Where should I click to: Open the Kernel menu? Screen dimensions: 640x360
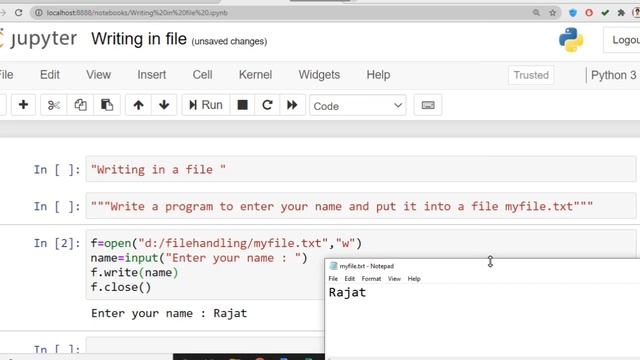(256, 75)
